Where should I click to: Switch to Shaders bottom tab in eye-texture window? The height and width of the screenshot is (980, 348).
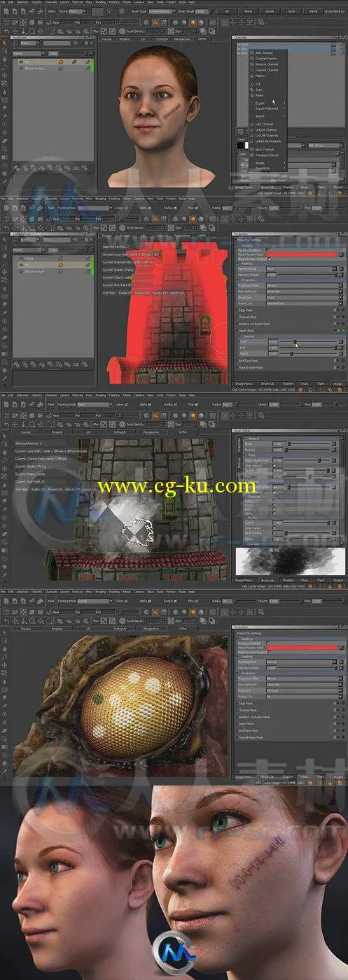(x=288, y=776)
